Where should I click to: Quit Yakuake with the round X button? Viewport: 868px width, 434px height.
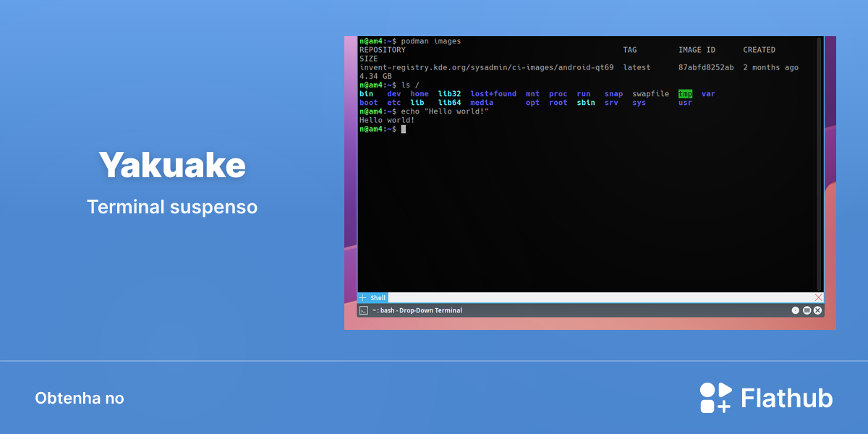(x=818, y=310)
